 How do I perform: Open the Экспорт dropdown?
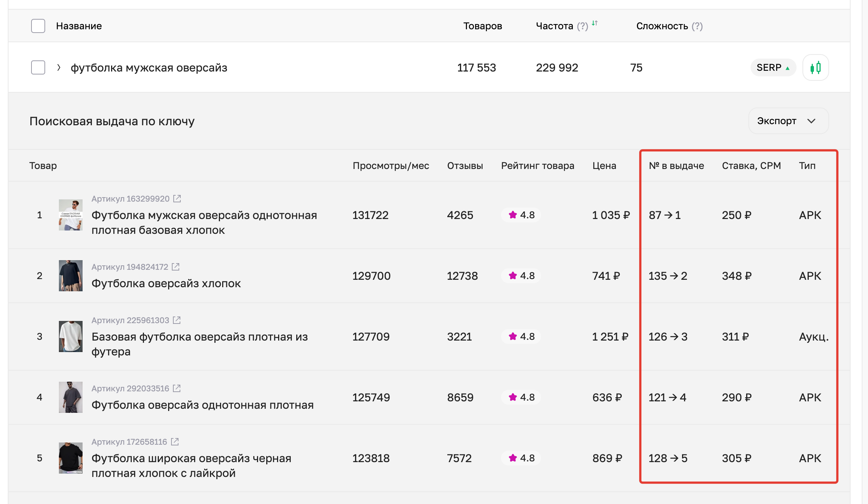[x=788, y=120]
